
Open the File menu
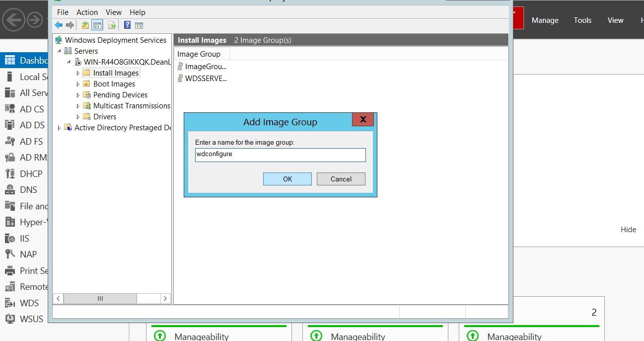click(x=63, y=12)
